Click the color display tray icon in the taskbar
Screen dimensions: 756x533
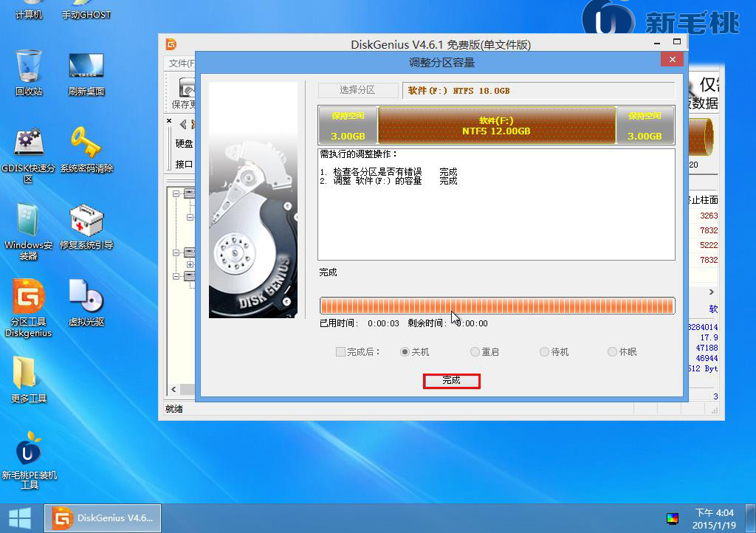coord(673,518)
